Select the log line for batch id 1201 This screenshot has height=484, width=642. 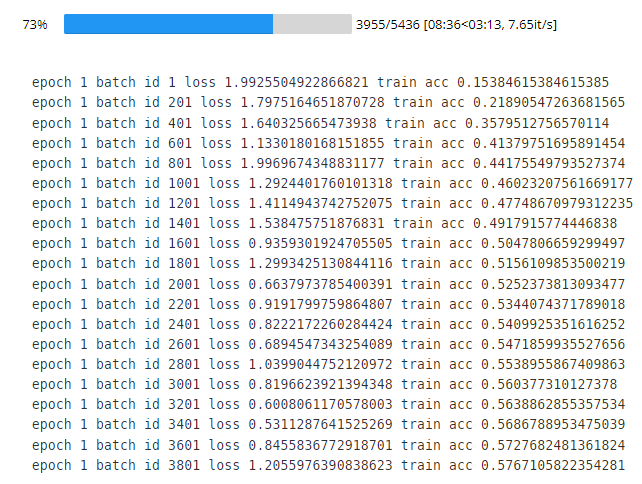[332, 204]
